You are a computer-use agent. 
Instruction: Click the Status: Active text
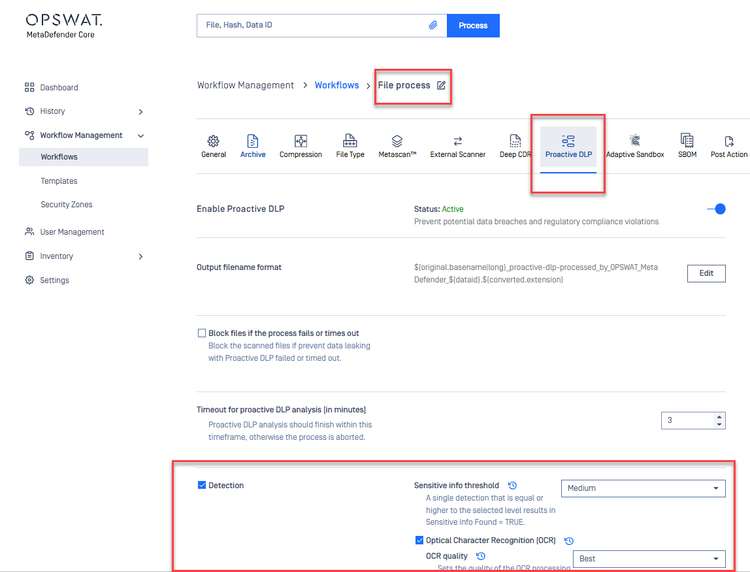click(439, 209)
